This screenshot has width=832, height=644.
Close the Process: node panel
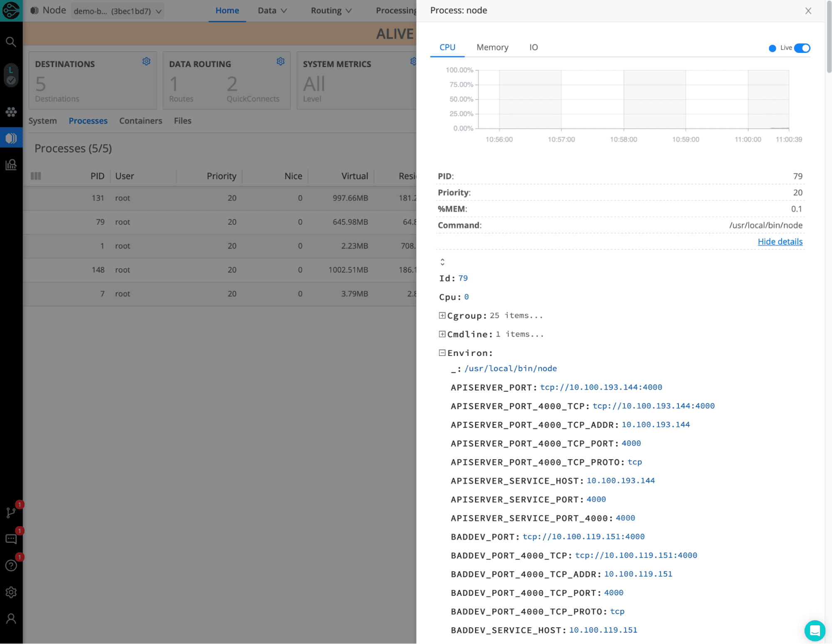[x=808, y=11]
